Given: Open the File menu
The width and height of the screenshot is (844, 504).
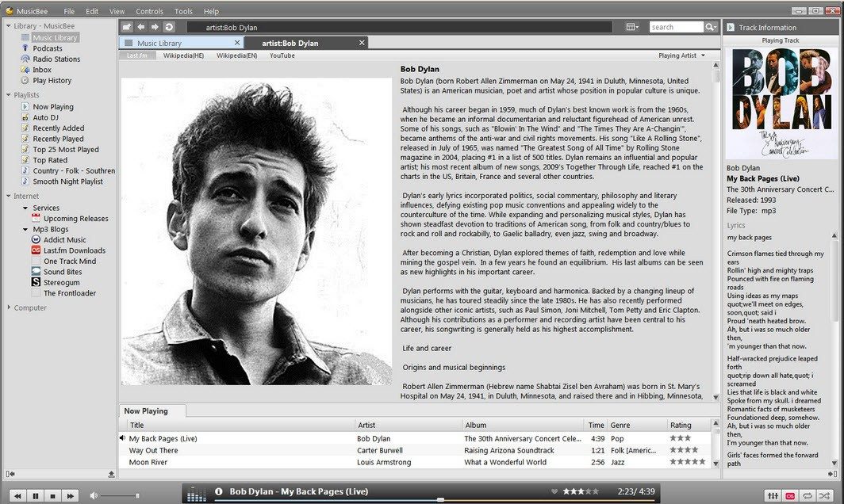Looking at the screenshot, I should 69,11.
